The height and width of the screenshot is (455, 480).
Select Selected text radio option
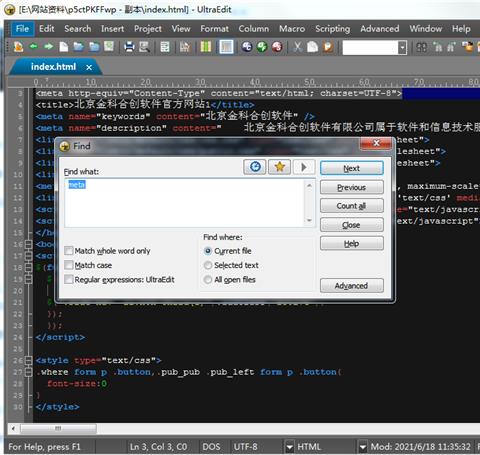(x=208, y=265)
